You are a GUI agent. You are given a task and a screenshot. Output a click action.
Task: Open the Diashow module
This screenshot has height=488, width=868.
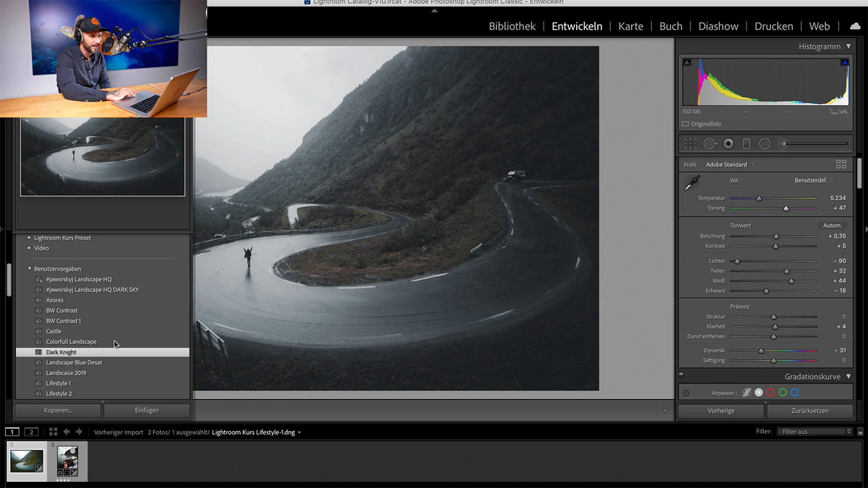tap(718, 26)
